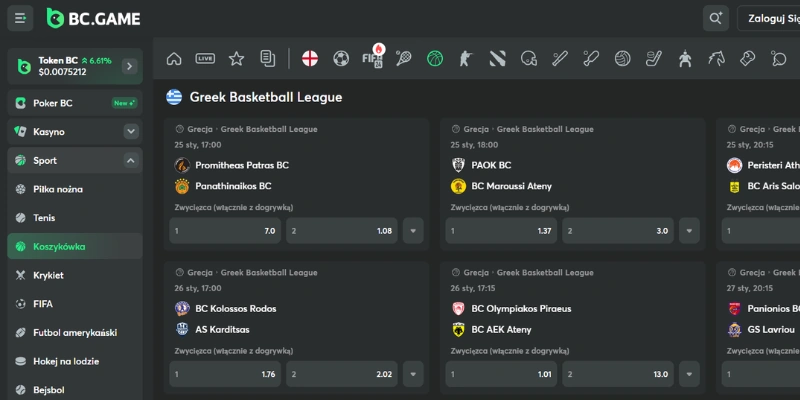Bet on AS Karditsas at odds 2.02
Image resolution: width=800 pixels, height=400 pixels.
pyautogui.click(x=342, y=374)
